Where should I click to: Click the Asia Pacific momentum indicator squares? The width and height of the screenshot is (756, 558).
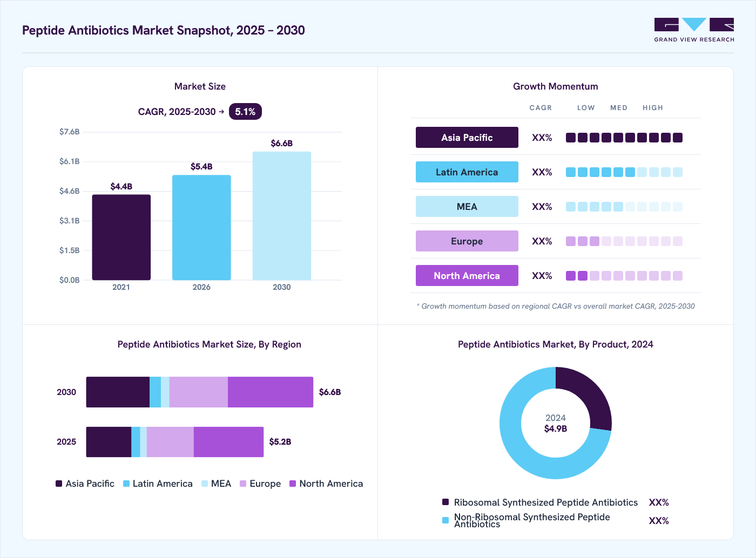point(624,138)
